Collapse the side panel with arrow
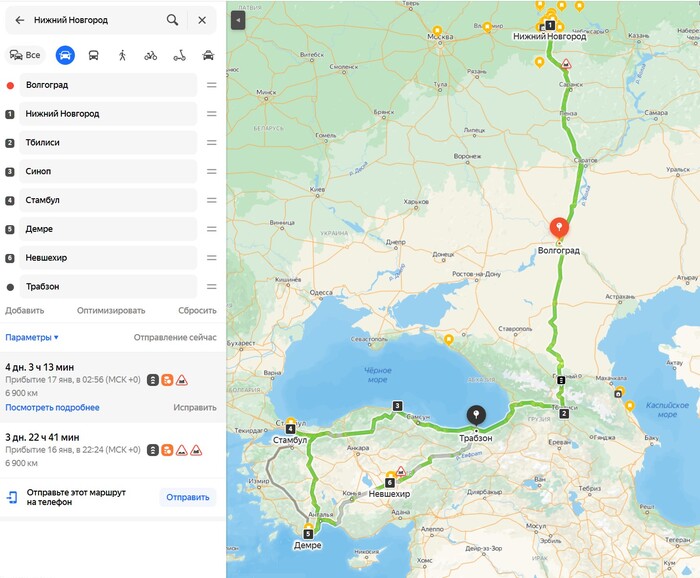 pos(238,21)
